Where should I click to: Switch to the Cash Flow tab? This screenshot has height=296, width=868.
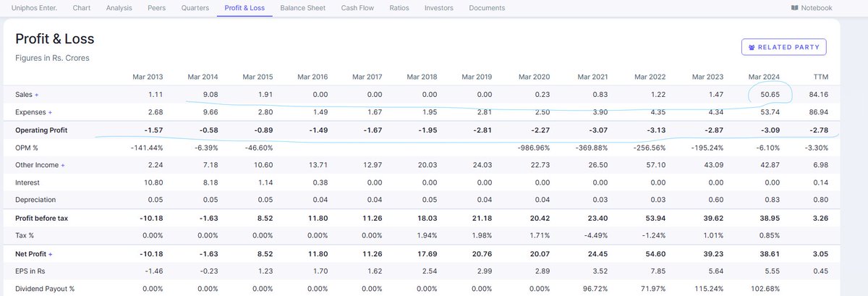[x=357, y=8]
